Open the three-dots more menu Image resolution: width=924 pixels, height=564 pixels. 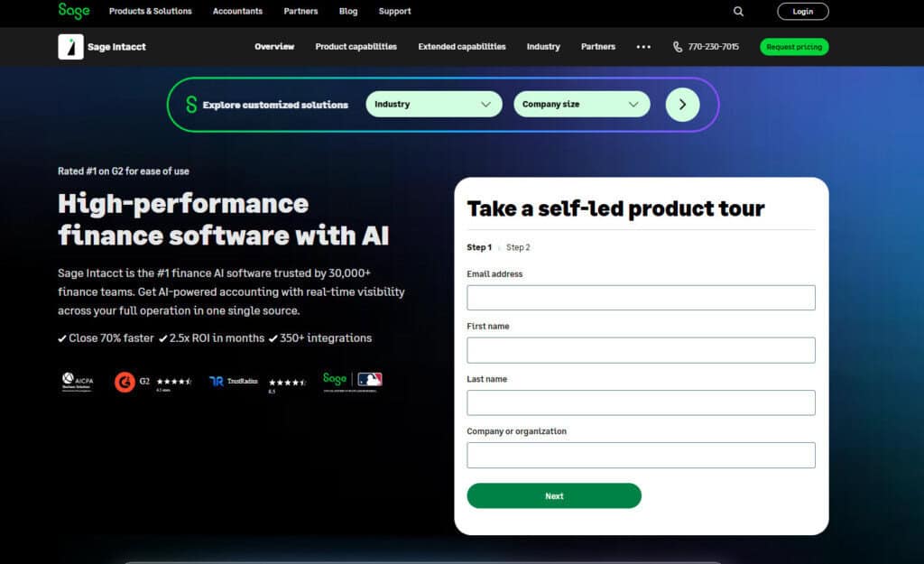point(643,47)
